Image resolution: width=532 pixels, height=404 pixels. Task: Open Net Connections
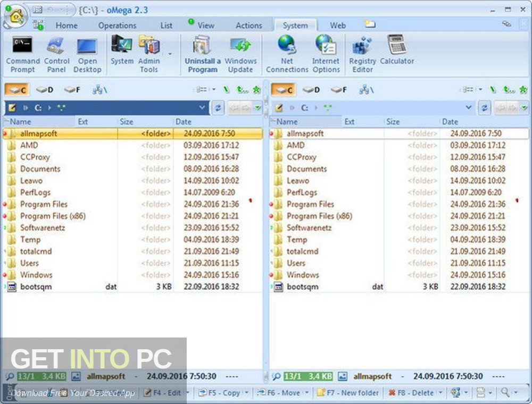(x=287, y=54)
